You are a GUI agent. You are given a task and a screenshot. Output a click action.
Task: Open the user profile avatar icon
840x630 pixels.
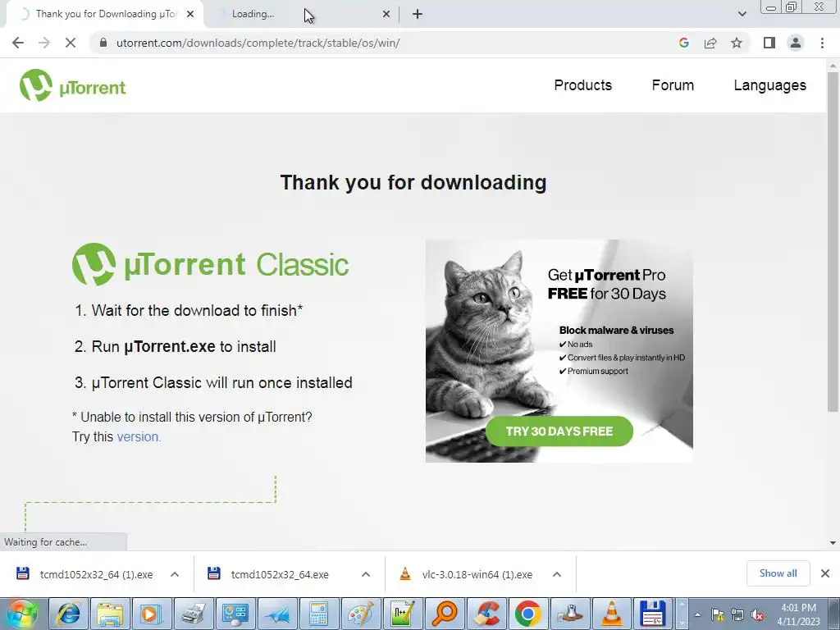[x=796, y=43]
